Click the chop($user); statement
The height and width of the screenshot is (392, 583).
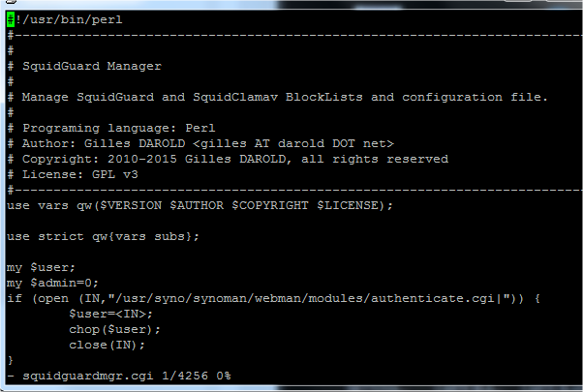[114, 330]
